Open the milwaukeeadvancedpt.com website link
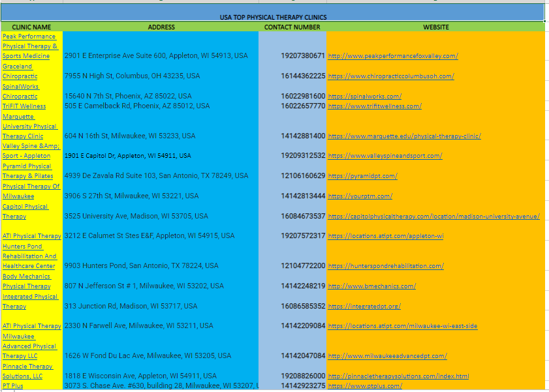Screen dimensions: 549x392 tap(388, 356)
